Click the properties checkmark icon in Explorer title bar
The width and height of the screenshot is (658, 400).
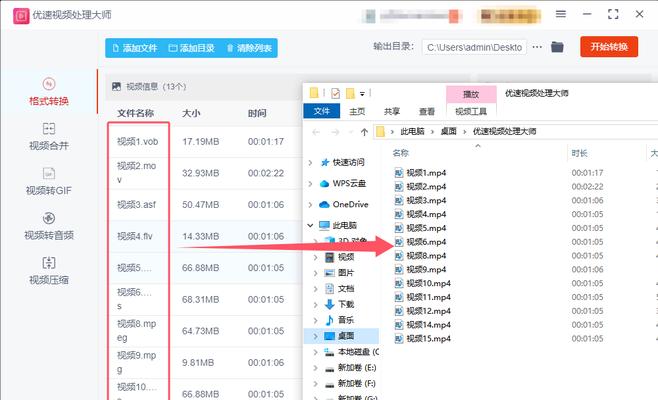pyautogui.click(x=335, y=93)
